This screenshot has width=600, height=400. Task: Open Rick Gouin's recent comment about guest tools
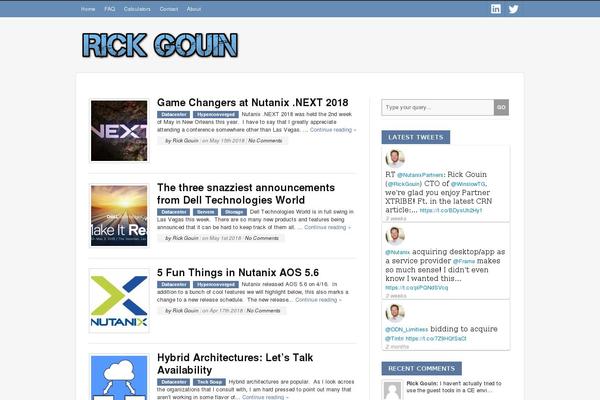(x=454, y=387)
